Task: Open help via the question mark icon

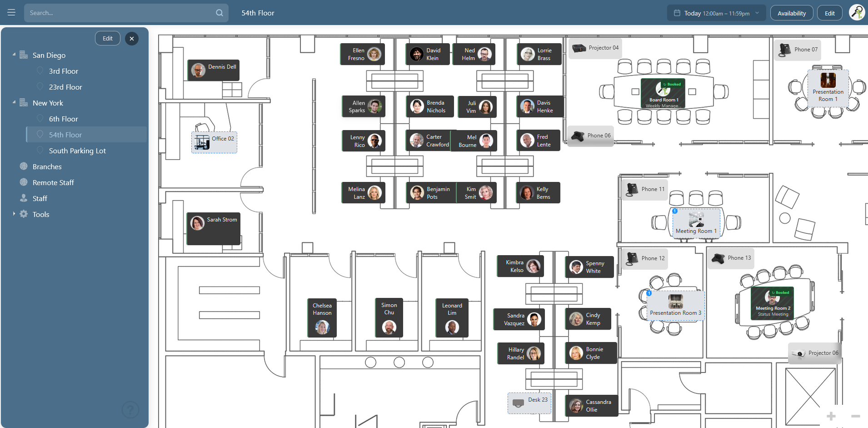Action: point(130,409)
